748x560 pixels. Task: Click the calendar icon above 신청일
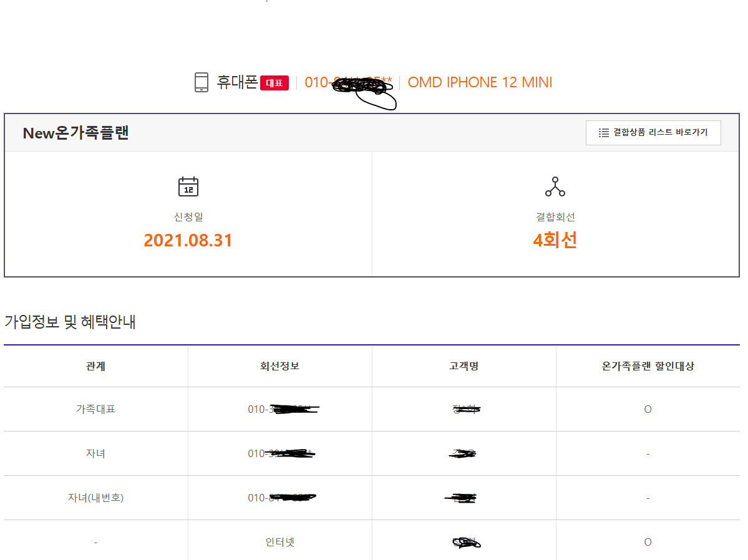point(188,186)
